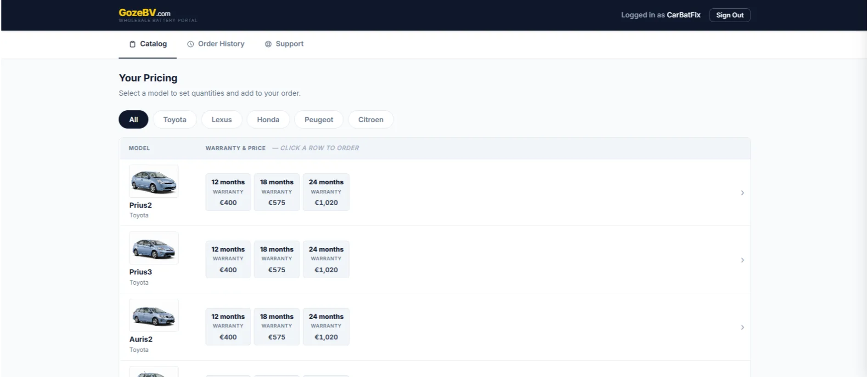Choose Prius3 24 months warranty €1,020
Viewport: 868px width, 377px height.
pyautogui.click(x=326, y=259)
